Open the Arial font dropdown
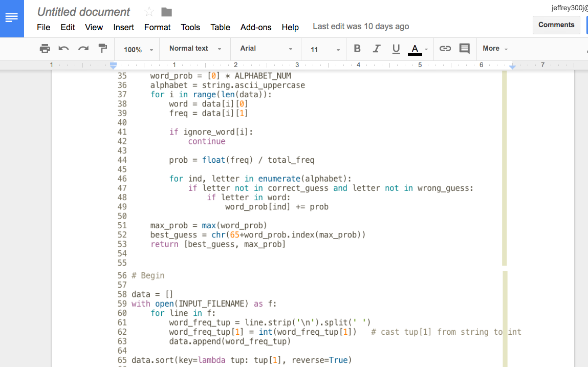 266,49
